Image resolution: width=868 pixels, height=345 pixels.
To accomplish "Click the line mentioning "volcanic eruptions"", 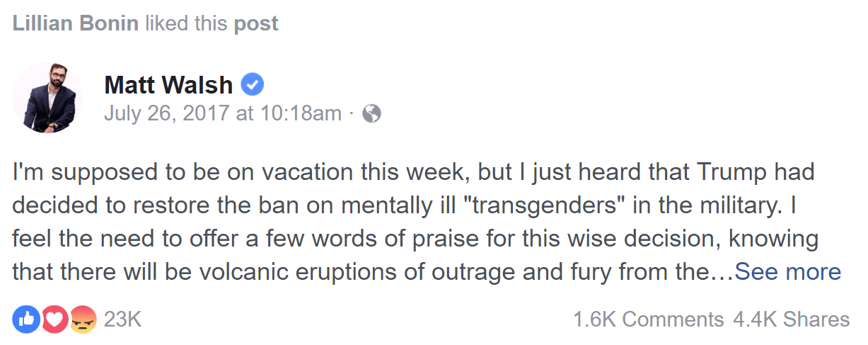I will (x=374, y=272).
